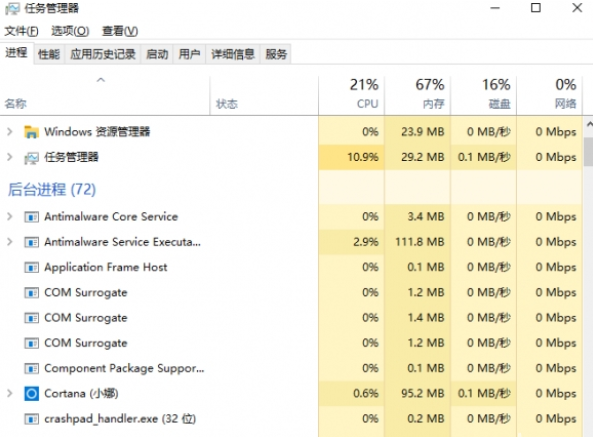Image resolution: width=593 pixels, height=437 pixels.
Task: Expand the 任务管理器 process entry
Action: (x=10, y=157)
